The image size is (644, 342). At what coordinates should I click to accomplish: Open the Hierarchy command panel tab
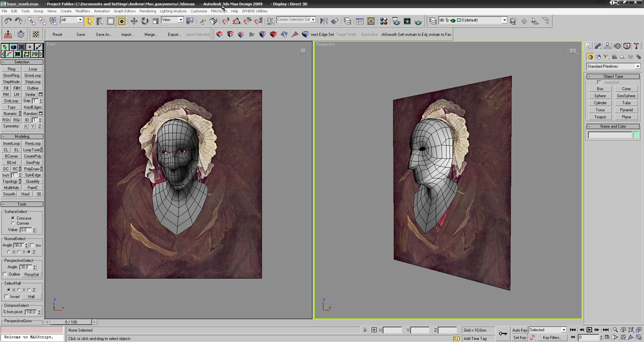click(x=608, y=46)
